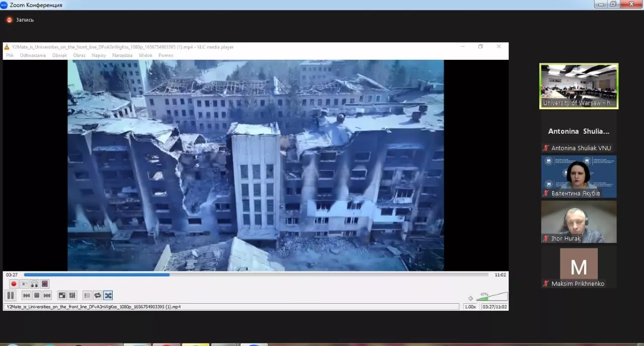Viewport: 644px width, 346px height.
Task: Expand the Widok menu
Action: (x=145, y=55)
